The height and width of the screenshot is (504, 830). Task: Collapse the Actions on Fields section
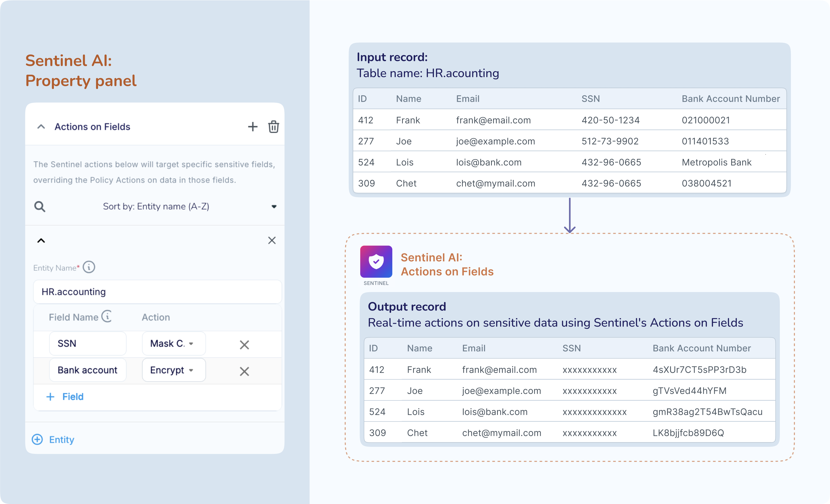(41, 127)
